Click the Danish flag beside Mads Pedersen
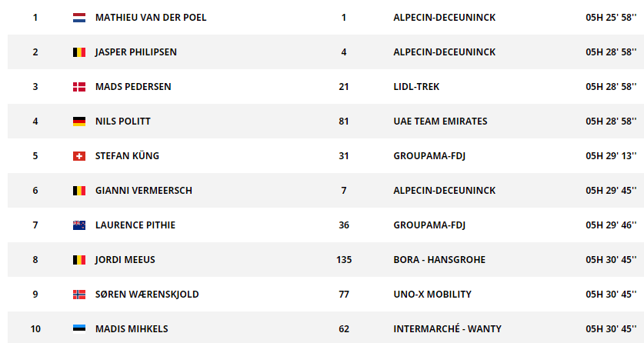Screen dimensions: 644x343 tap(78, 87)
